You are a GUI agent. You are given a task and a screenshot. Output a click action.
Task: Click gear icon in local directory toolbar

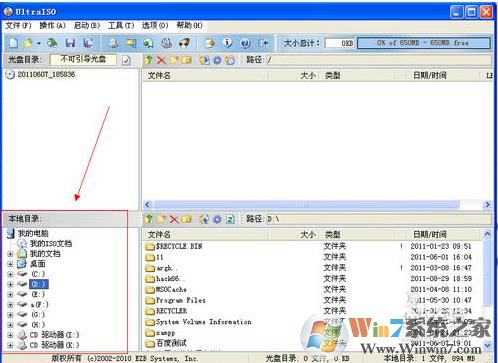tap(217, 219)
